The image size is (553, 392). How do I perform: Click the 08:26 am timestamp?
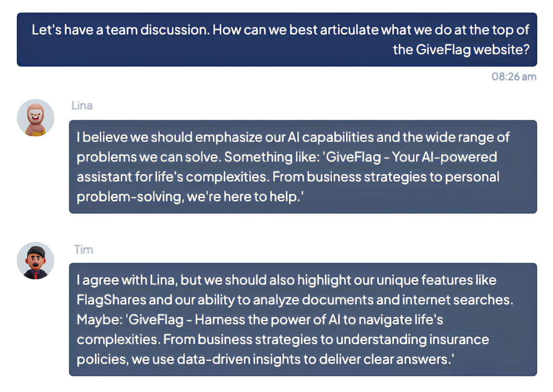(x=514, y=77)
